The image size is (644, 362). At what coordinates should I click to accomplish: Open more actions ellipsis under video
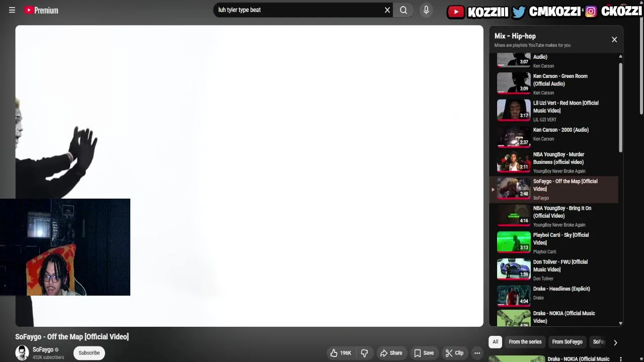pyautogui.click(x=477, y=353)
